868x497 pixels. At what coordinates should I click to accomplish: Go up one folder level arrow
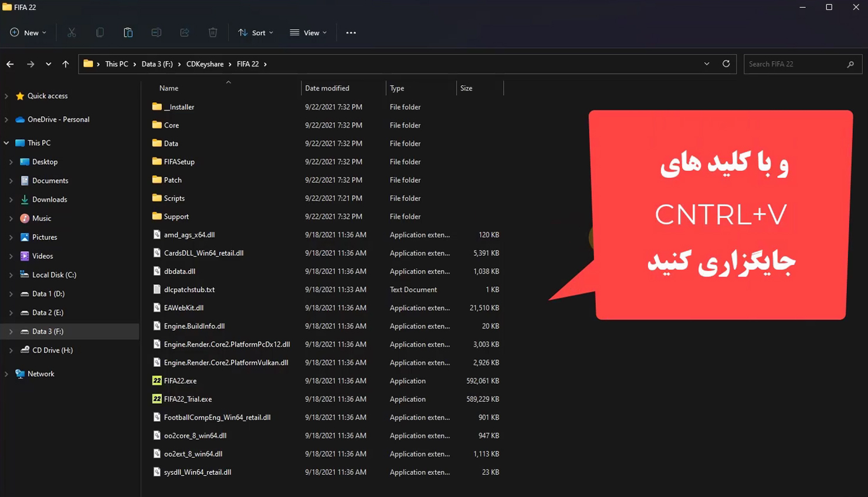coord(66,64)
